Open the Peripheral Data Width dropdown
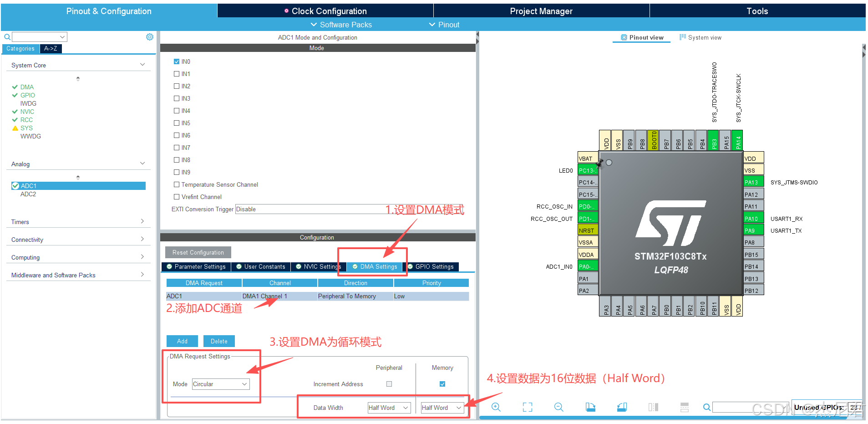The width and height of the screenshot is (868, 424). pyautogui.click(x=389, y=408)
